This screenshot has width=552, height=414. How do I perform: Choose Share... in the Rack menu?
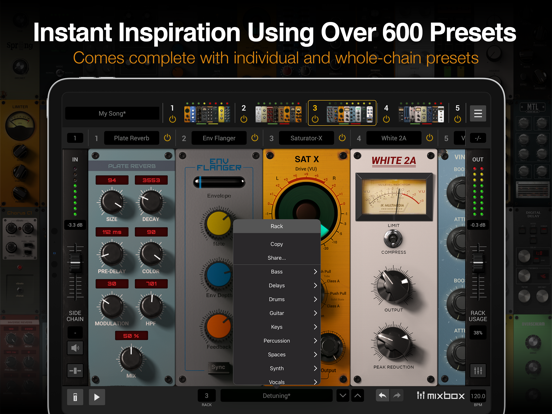pos(277,258)
